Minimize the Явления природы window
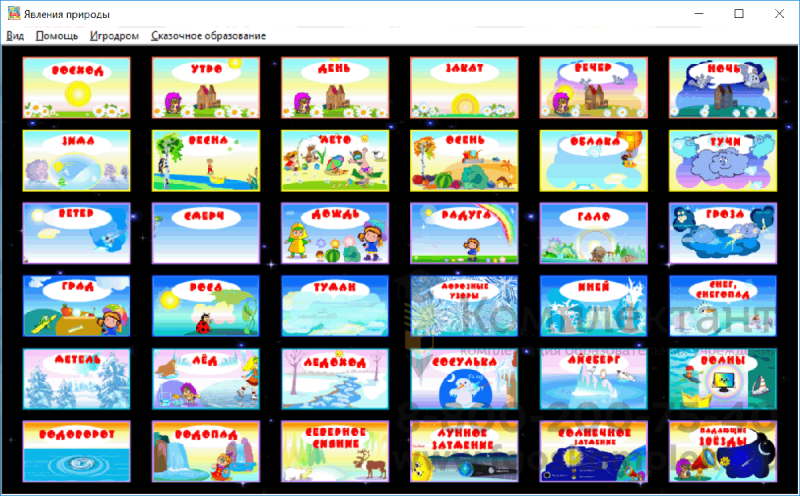This screenshot has width=800, height=496. (699, 14)
